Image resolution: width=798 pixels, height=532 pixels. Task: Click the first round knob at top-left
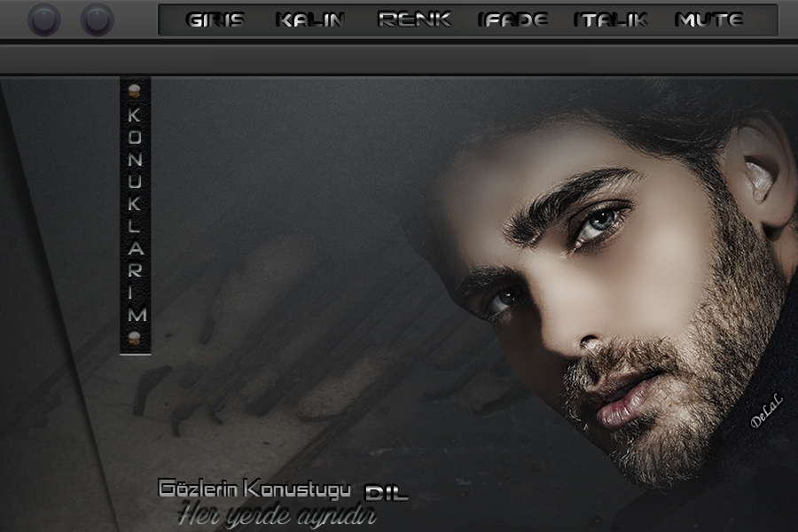point(43,20)
